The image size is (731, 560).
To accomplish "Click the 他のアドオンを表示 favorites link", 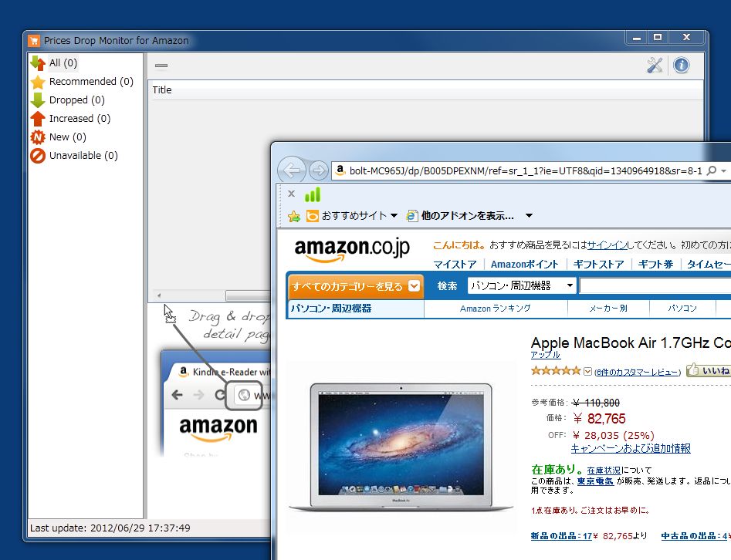I will click(x=467, y=216).
